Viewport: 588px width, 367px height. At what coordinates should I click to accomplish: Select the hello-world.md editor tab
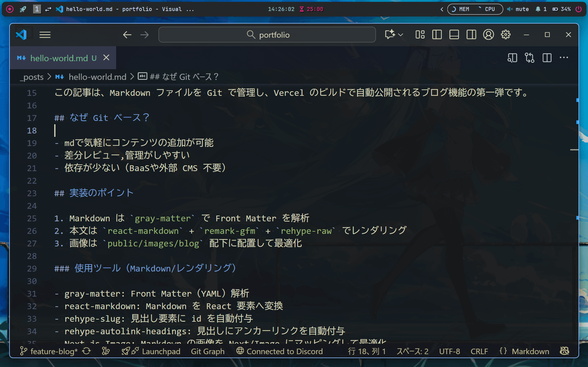tap(59, 58)
